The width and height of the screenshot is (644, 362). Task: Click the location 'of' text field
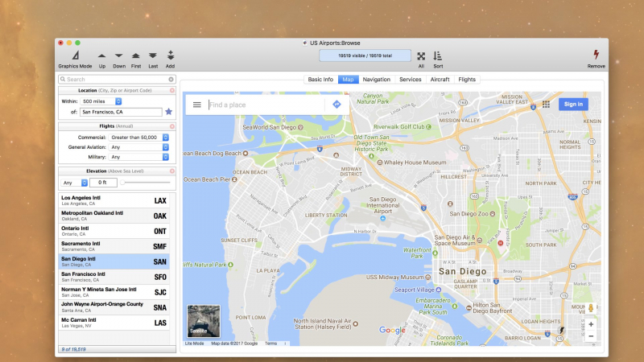[x=121, y=112]
